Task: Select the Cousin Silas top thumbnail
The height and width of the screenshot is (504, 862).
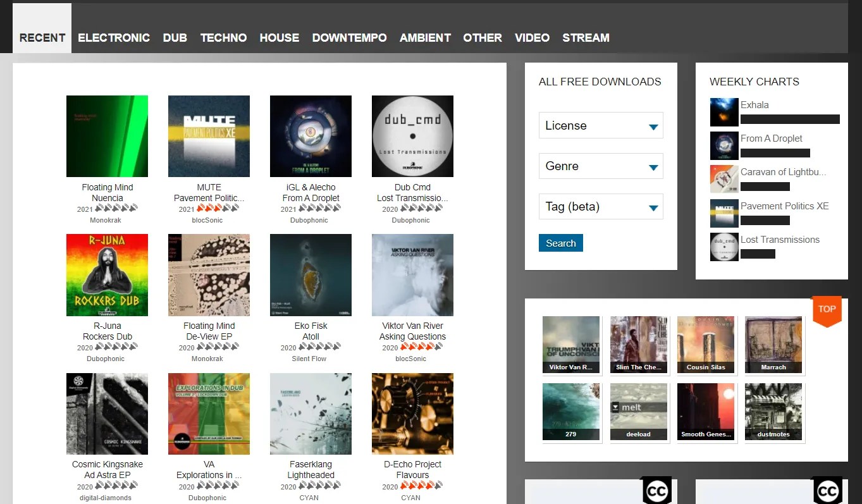Action: pos(706,345)
